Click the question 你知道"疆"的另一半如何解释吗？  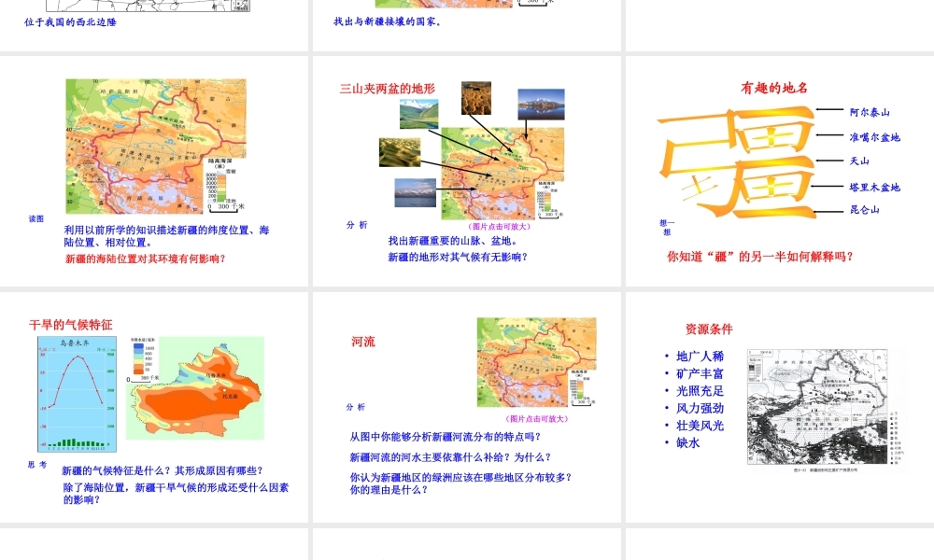[x=760, y=257]
